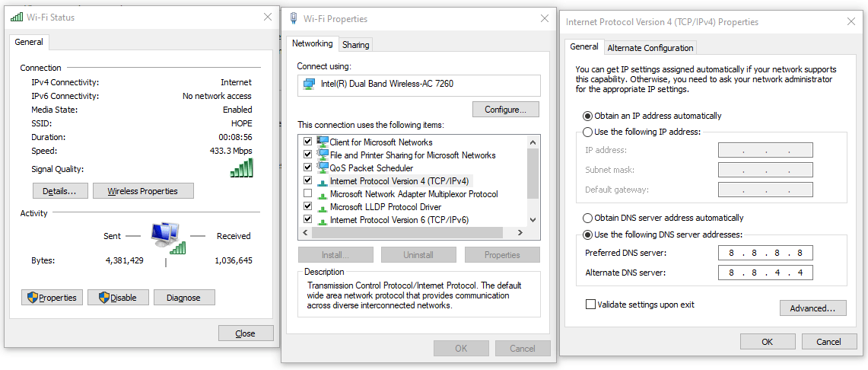Image resolution: width=868 pixels, height=370 pixels.
Task: Click the QoS Packet Scheduler item icon
Action: 323,167
